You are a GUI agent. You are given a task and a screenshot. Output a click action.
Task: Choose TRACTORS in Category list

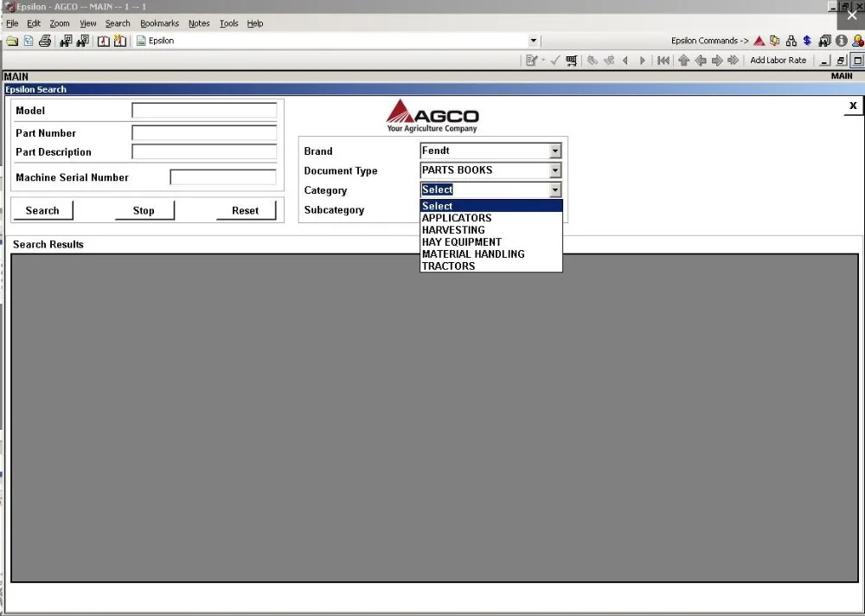[491, 266]
